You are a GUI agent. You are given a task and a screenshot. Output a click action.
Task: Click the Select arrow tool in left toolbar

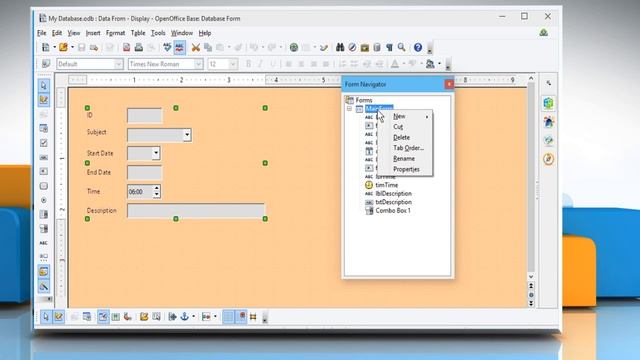tap(44, 86)
